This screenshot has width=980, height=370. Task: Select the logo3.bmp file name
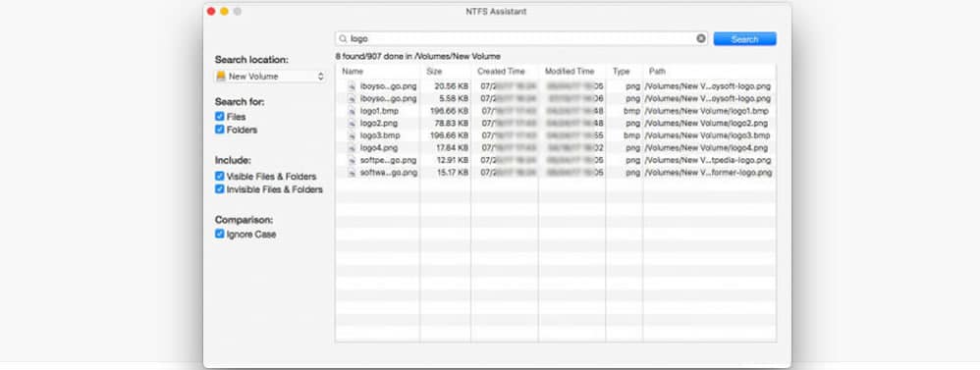click(x=379, y=135)
